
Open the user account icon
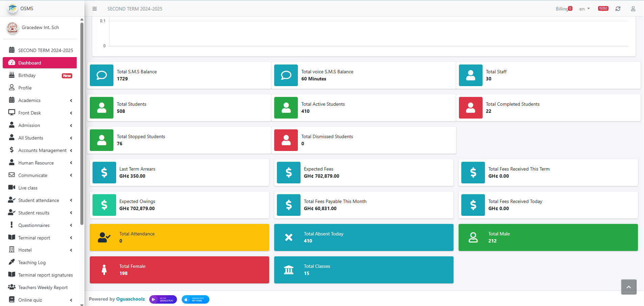[633, 9]
